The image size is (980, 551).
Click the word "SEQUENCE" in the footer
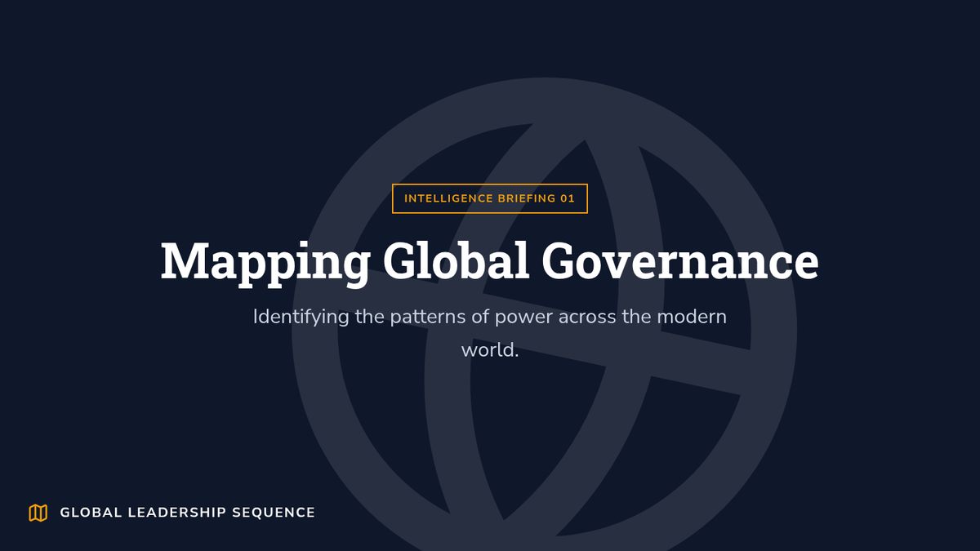pos(274,513)
